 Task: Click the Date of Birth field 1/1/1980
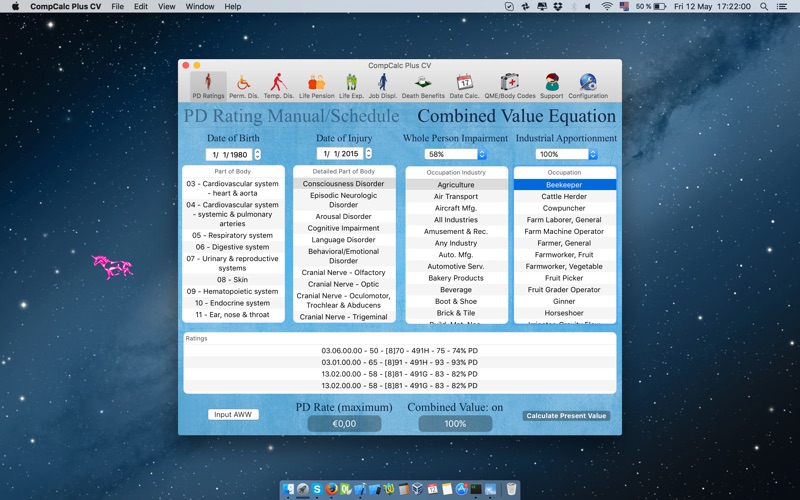pyautogui.click(x=229, y=154)
